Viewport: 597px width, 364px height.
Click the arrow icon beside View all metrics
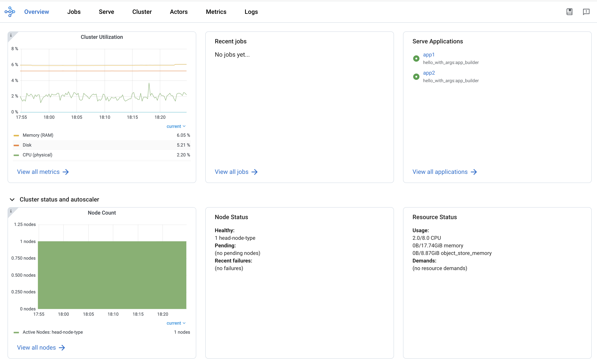point(66,172)
